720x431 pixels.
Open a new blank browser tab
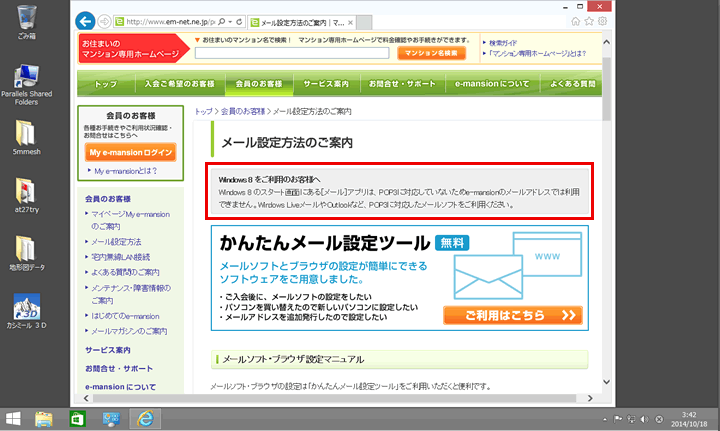pos(364,22)
